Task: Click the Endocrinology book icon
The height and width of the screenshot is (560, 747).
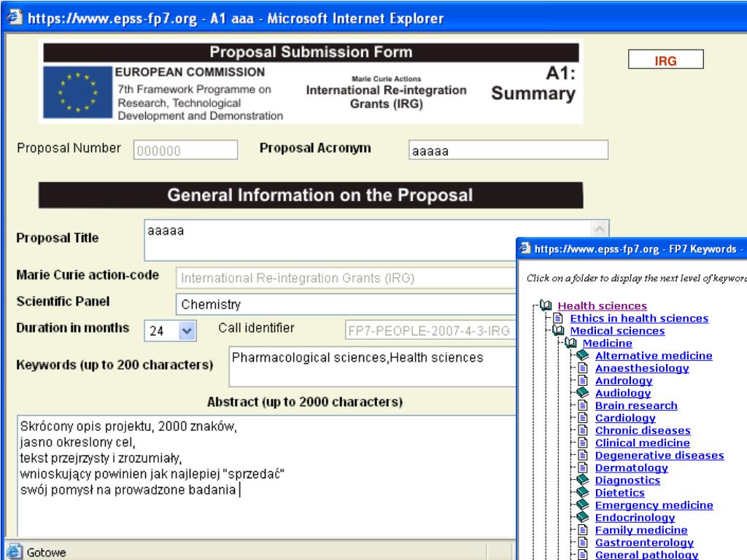Action: pos(583,517)
